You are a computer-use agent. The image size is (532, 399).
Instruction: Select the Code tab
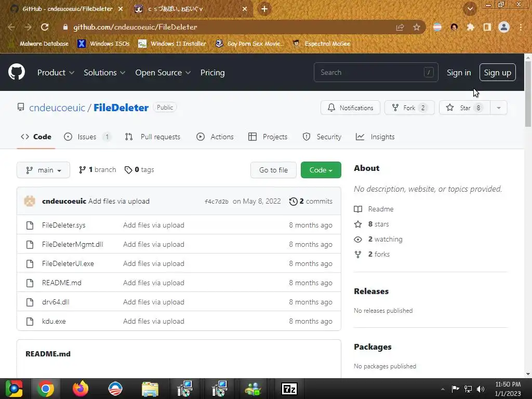[x=36, y=137]
